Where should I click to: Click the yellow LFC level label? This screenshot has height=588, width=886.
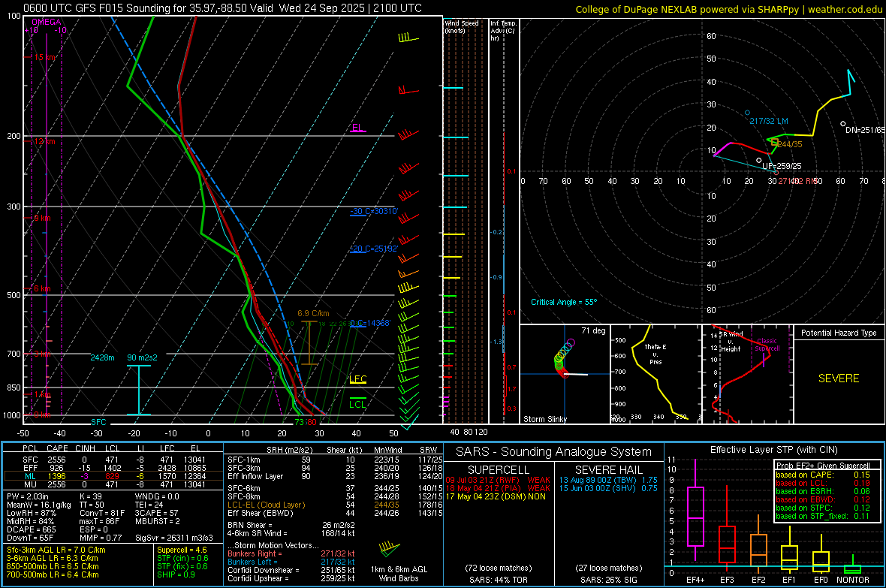click(357, 379)
